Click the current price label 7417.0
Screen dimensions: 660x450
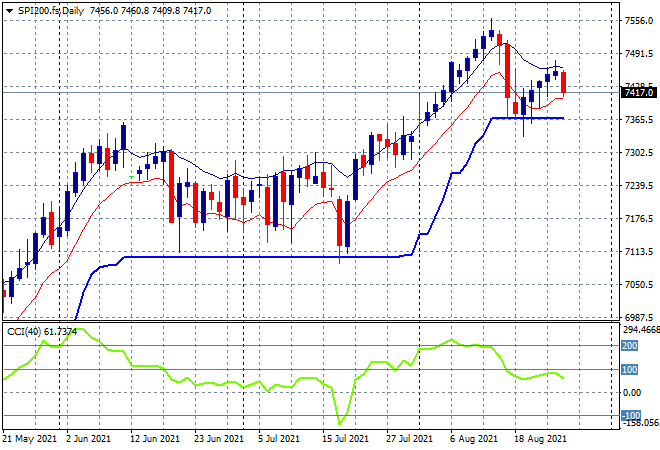click(x=639, y=93)
